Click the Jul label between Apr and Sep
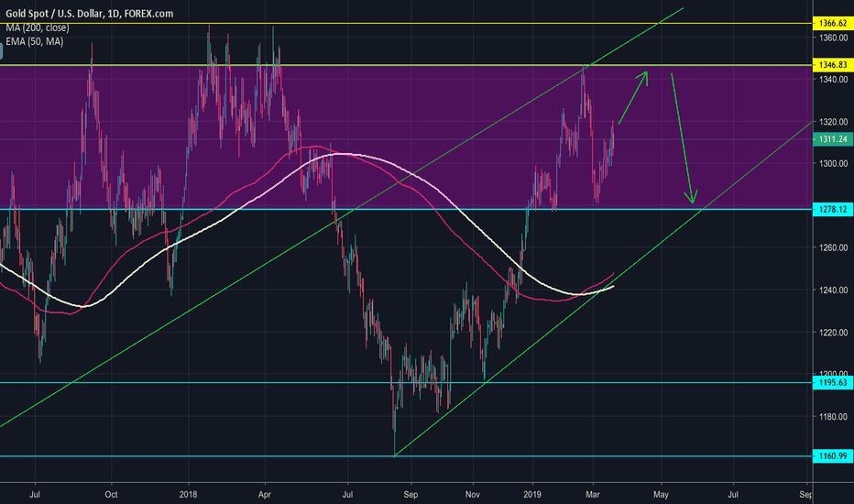Image resolution: width=854 pixels, height=504 pixels. click(x=347, y=495)
